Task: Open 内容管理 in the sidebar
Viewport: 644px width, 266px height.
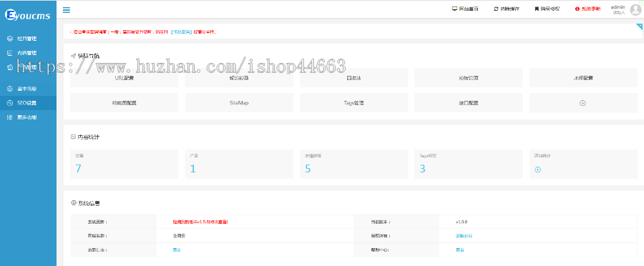Action: tap(27, 53)
